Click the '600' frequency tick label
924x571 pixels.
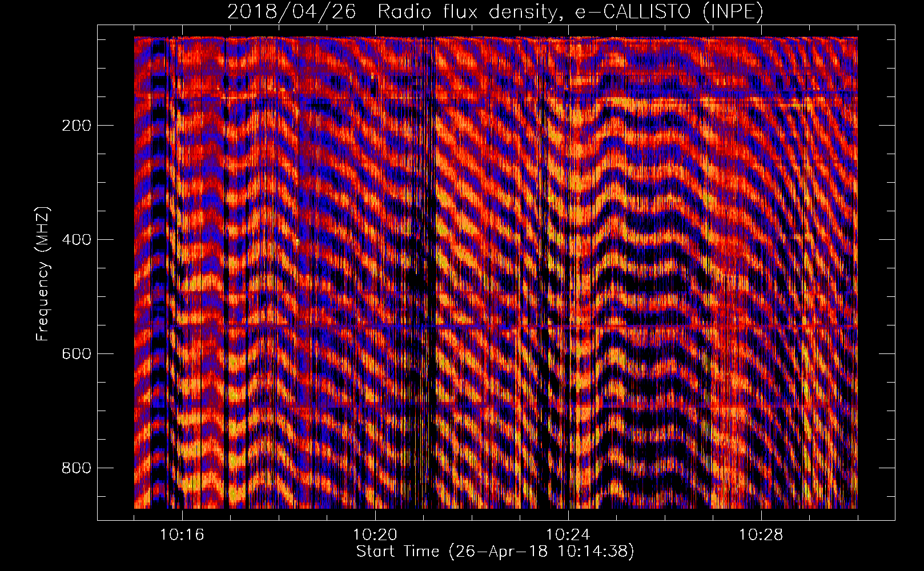(x=77, y=354)
